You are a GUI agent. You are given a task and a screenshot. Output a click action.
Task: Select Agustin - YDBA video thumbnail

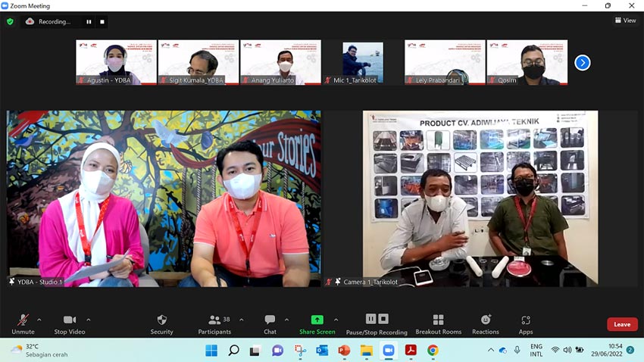click(116, 62)
